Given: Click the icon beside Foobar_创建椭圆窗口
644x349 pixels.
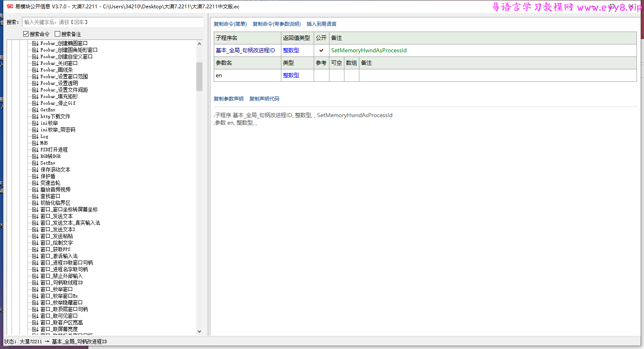Looking at the screenshot, I should (35, 43).
